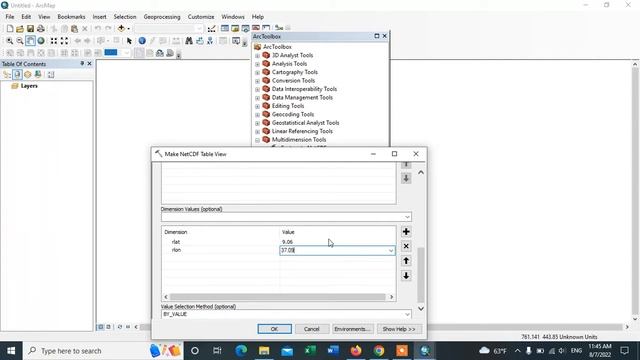The image size is (640, 360).
Task: Open Environments settings
Action: pyautogui.click(x=352, y=329)
